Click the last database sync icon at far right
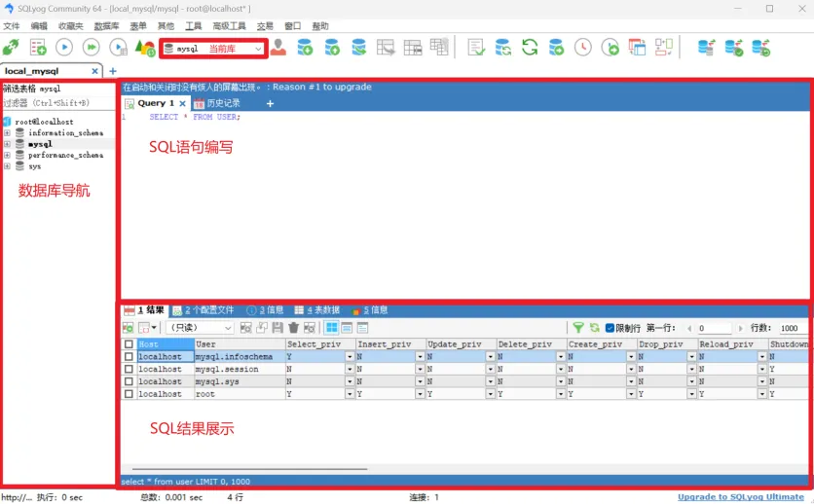Screen dimensions: 814x504 (761, 48)
